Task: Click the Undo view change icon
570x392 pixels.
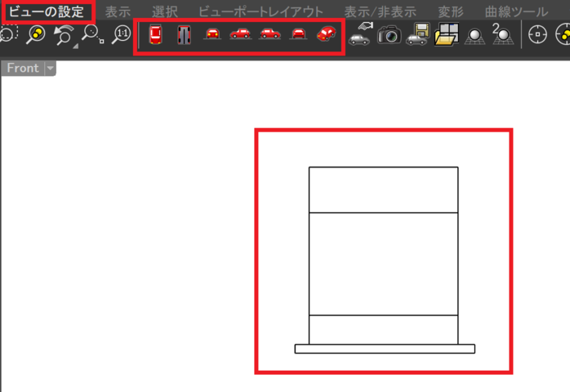Action: [64, 34]
